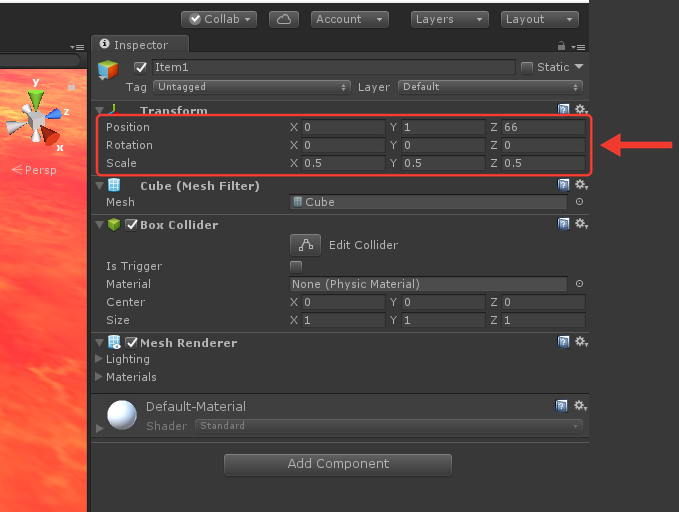
Task: Open Default-Material gear settings menu
Action: (x=580, y=406)
